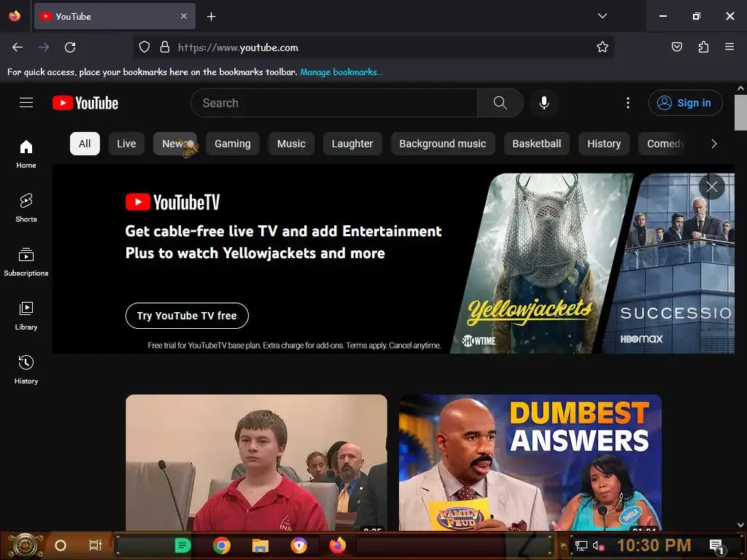
Task: Select the Gaming filter chip
Action: pos(233,144)
